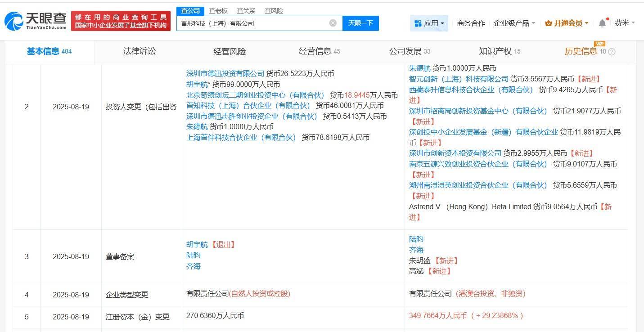Open 深圳市德迅投资有限公司 link
This screenshot has width=644, height=332.
[225, 73]
